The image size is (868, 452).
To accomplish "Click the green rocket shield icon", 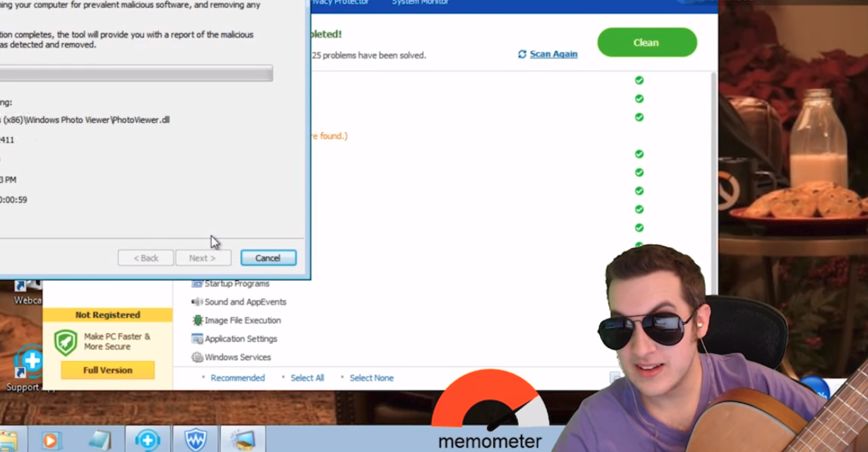I will pyautogui.click(x=66, y=343).
